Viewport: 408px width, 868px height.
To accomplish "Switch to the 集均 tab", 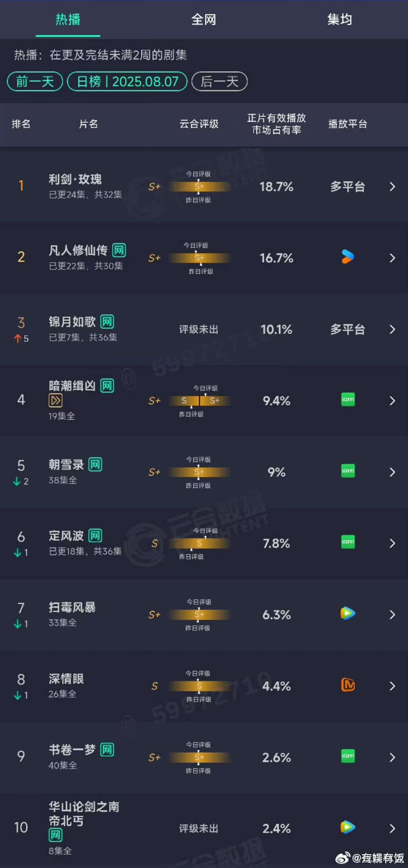I will 339,19.
